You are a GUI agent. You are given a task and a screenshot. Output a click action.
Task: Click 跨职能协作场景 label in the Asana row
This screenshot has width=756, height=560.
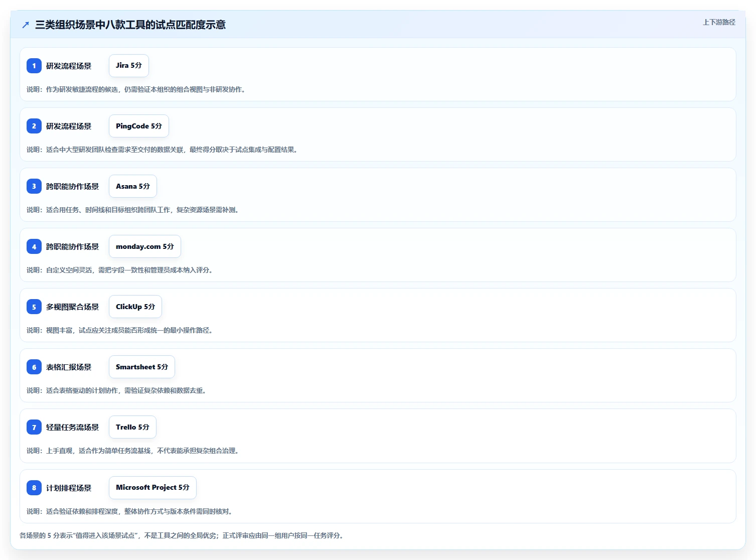click(x=73, y=186)
